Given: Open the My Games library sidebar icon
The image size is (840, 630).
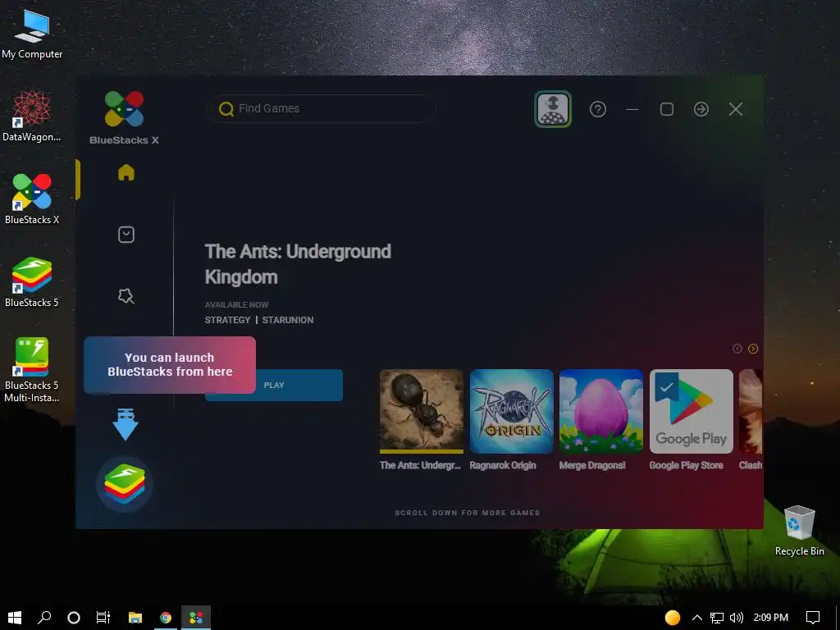Looking at the screenshot, I should click(x=126, y=235).
